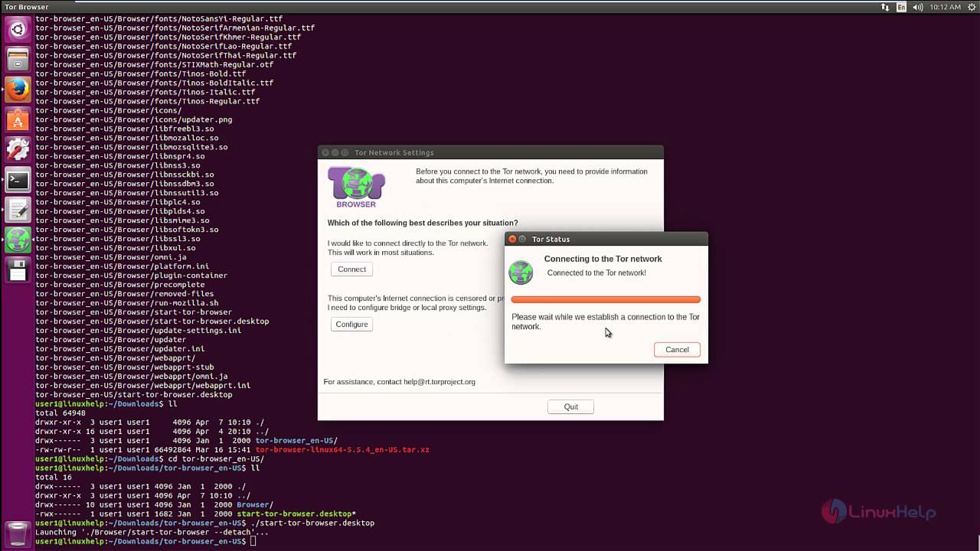
Task: Click the orange connection progress bar
Action: [x=606, y=300]
